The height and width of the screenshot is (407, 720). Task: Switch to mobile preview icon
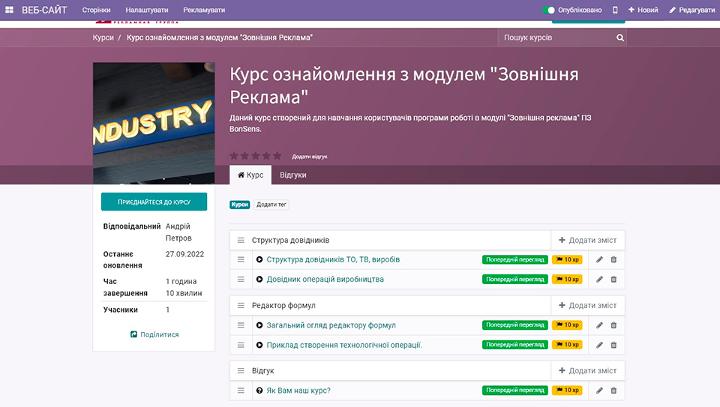(x=615, y=10)
